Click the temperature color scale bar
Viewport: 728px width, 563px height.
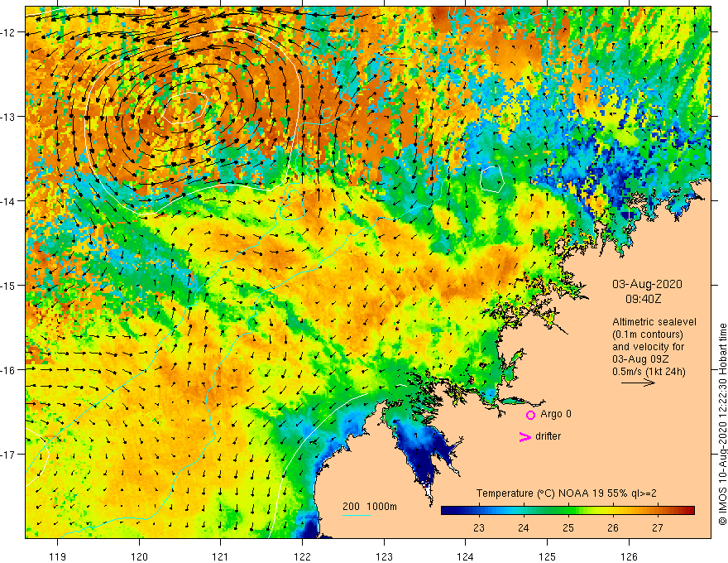tap(568, 511)
